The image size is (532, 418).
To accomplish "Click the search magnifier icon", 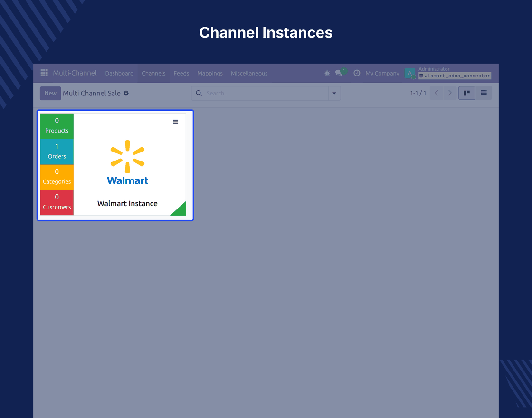I will [199, 93].
